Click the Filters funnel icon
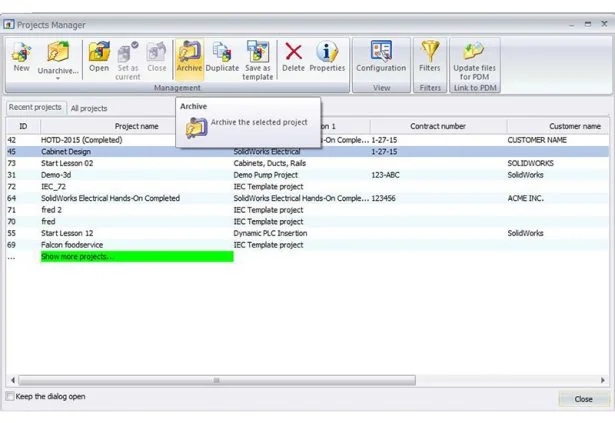 430,56
